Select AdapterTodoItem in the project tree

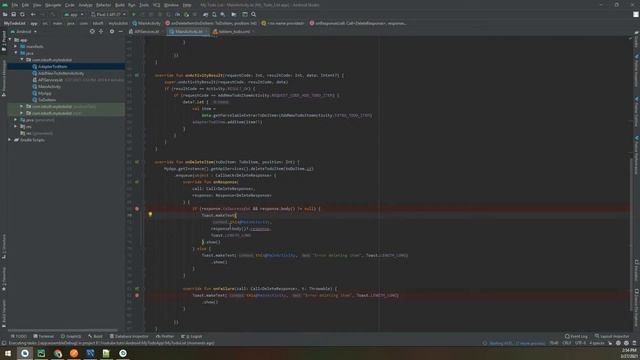tap(52, 67)
